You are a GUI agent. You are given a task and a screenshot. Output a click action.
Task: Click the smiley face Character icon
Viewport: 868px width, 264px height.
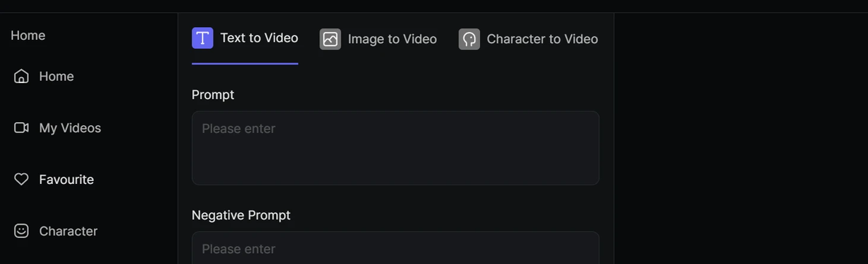tap(21, 231)
